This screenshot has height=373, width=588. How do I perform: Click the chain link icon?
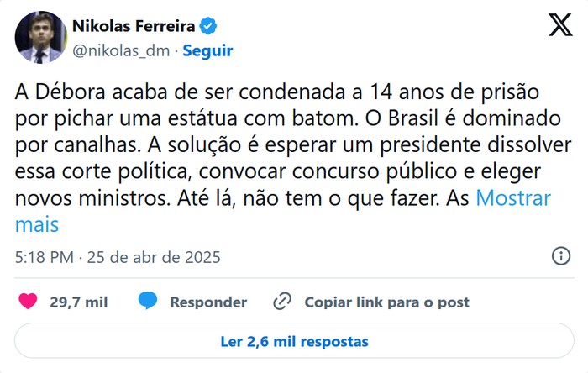(283, 302)
